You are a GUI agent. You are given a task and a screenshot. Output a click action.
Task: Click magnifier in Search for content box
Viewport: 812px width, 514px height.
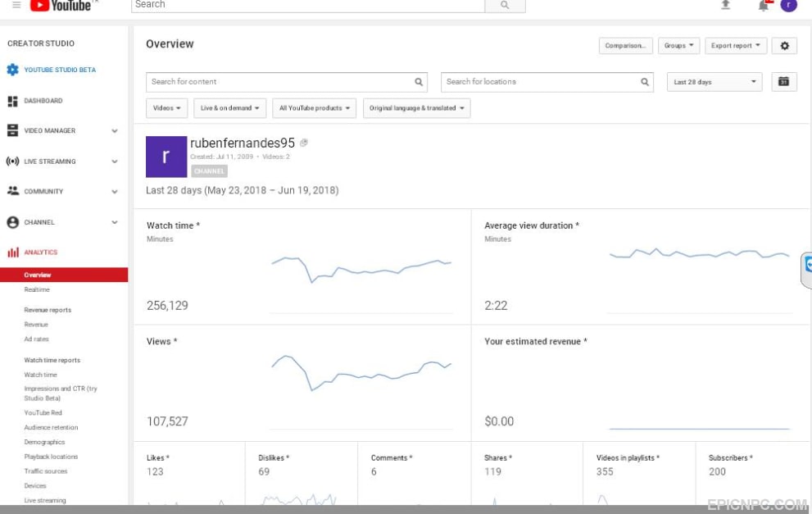pyautogui.click(x=419, y=82)
